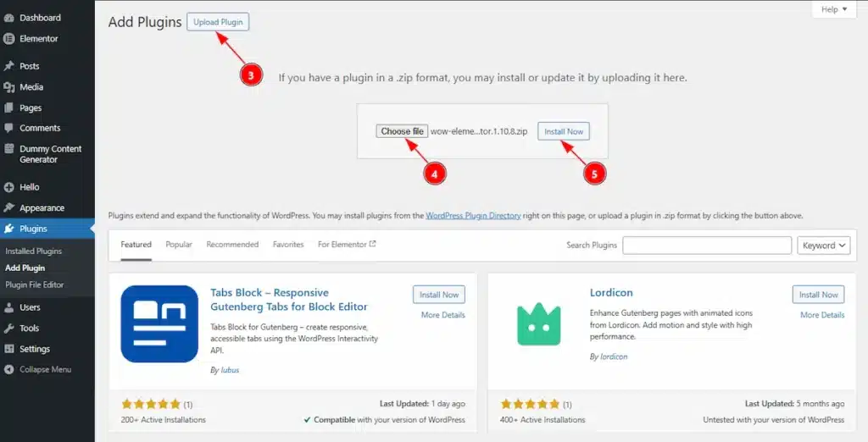Open the Keyword search type dropdown
This screenshot has width=868, height=442.
pos(824,246)
